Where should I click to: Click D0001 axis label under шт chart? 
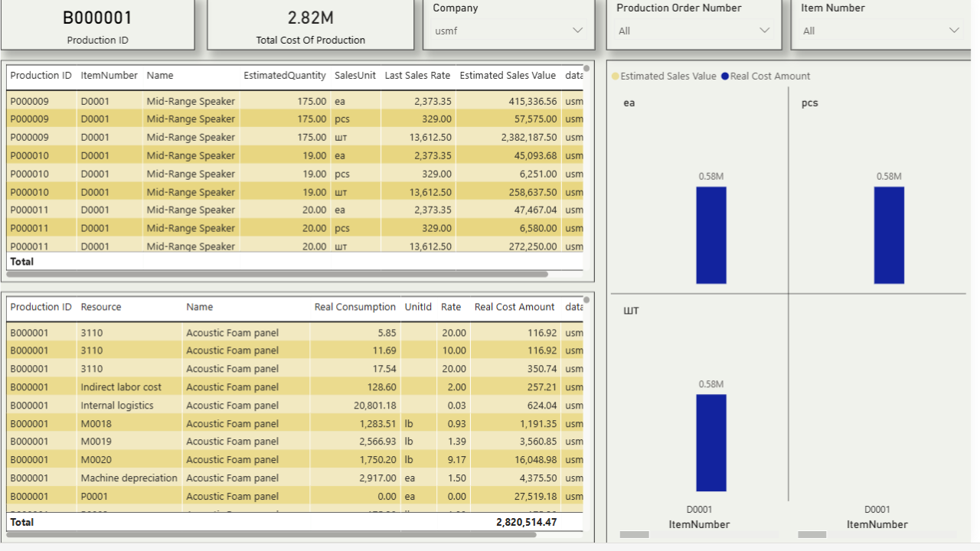(699, 510)
